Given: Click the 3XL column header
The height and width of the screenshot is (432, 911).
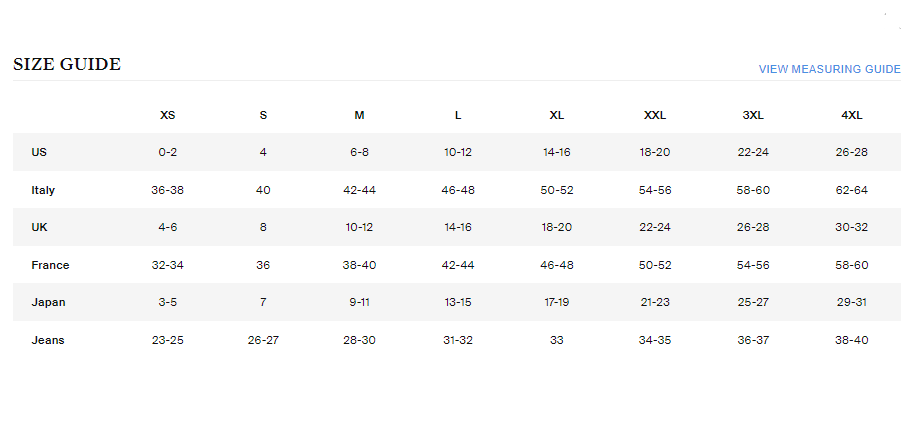Looking at the screenshot, I should tap(753, 115).
